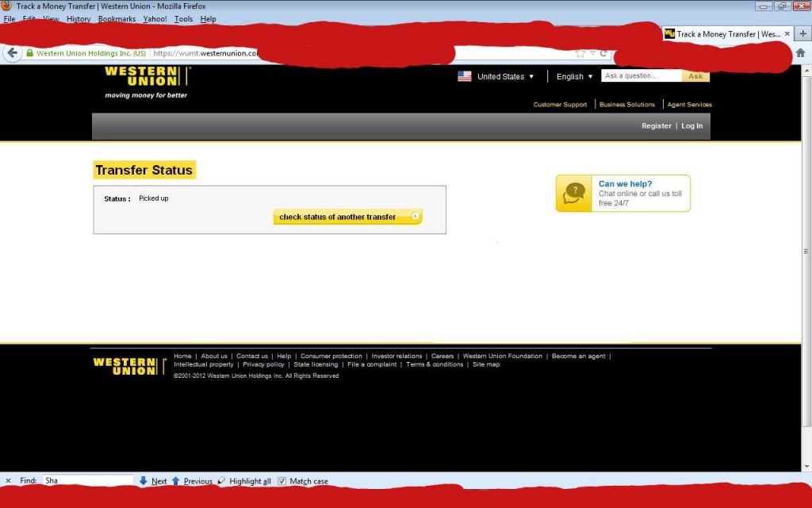812x508 pixels.
Task: Find previous match with the up arrow
Action: (x=175, y=480)
